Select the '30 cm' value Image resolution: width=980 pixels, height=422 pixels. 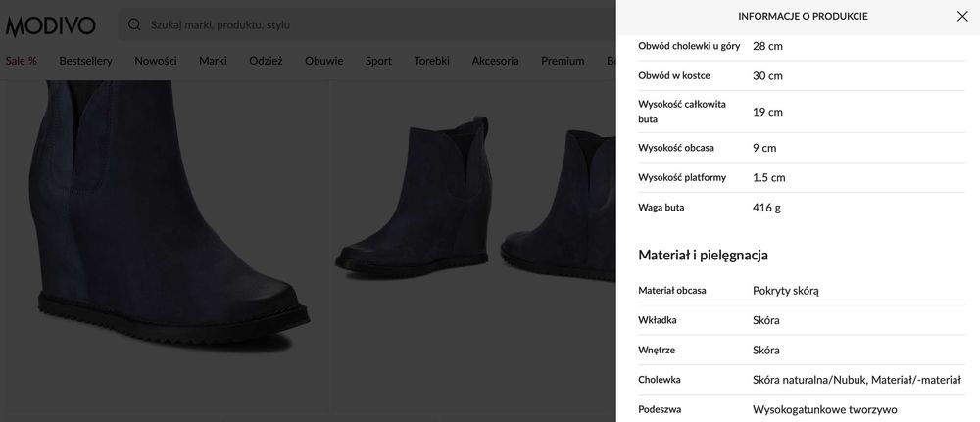click(767, 75)
